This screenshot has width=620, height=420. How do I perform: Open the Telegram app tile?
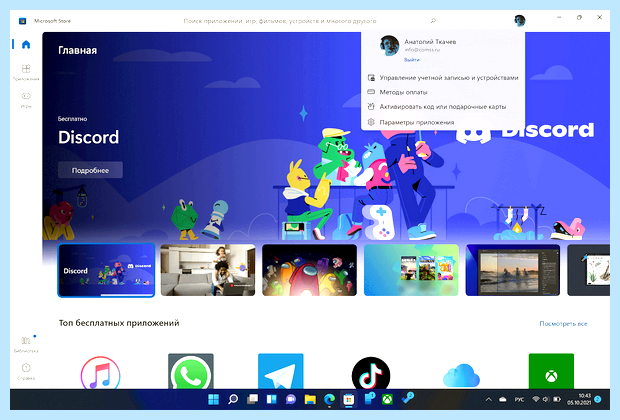click(x=281, y=371)
